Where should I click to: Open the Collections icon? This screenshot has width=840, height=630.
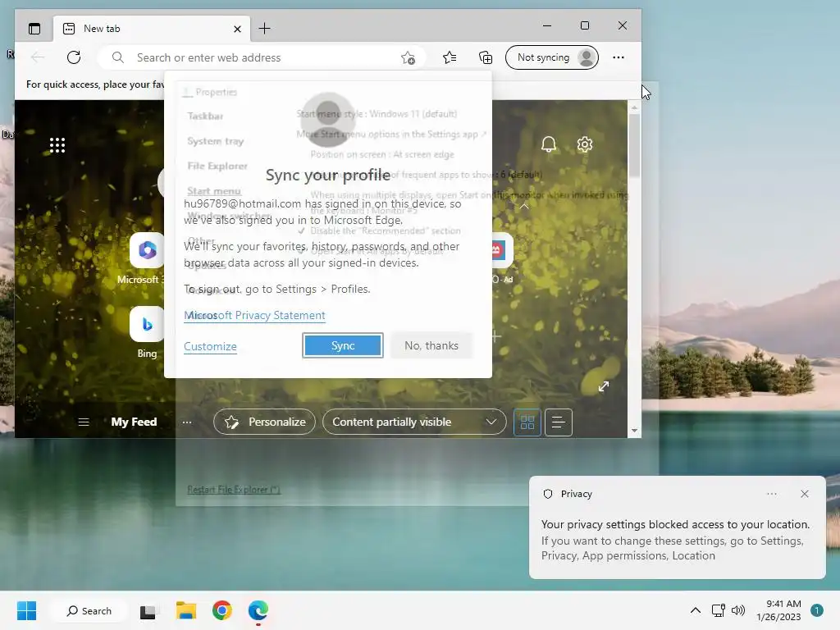[486, 57]
